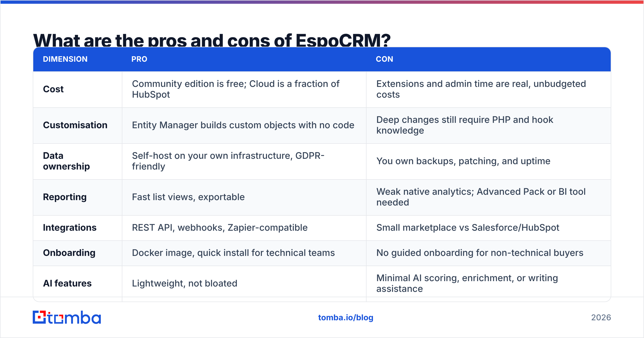Click the 'Reporting' row label
The width and height of the screenshot is (644, 338).
click(65, 197)
